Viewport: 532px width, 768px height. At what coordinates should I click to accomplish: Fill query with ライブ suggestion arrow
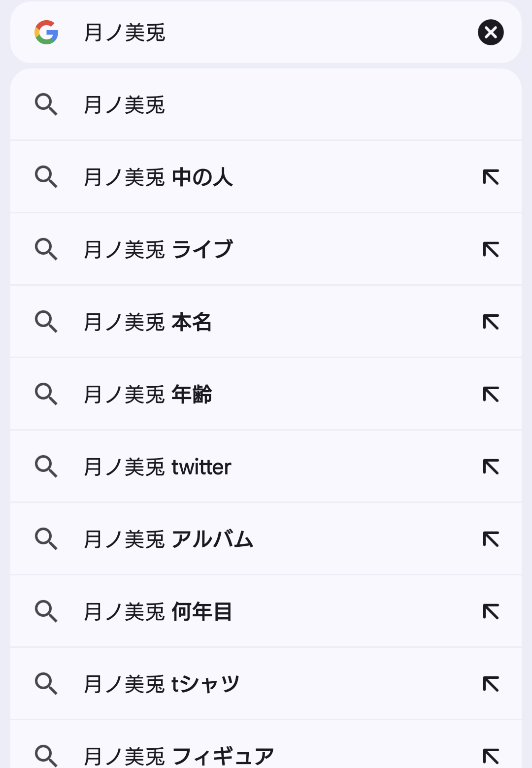click(x=491, y=250)
